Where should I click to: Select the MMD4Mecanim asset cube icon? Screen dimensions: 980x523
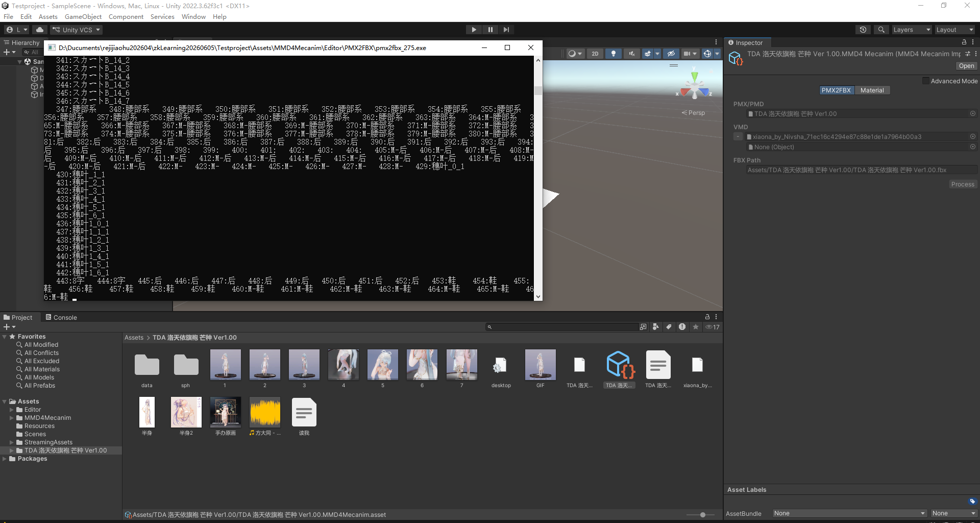click(619, 365)
